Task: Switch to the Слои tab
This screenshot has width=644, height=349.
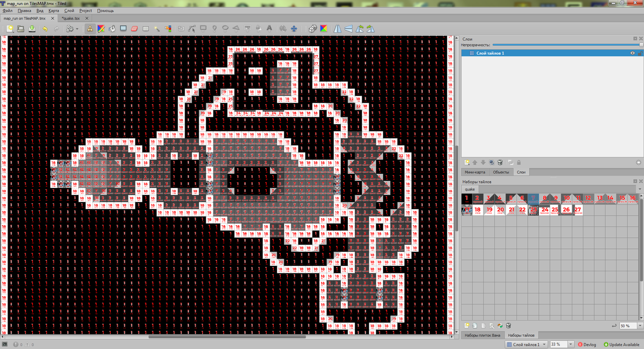Action: 521,172
